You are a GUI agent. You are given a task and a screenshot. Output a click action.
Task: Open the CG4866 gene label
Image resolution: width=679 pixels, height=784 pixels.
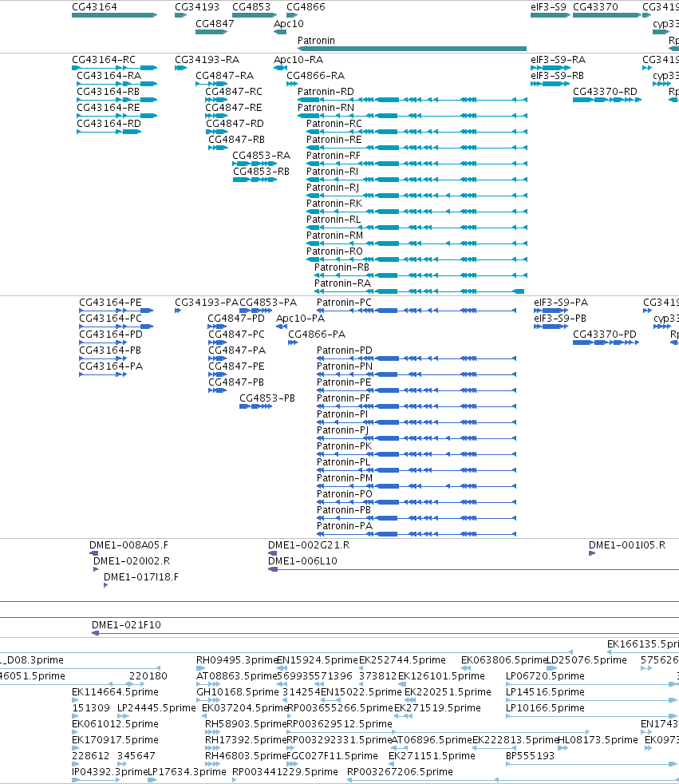point(306,7)
